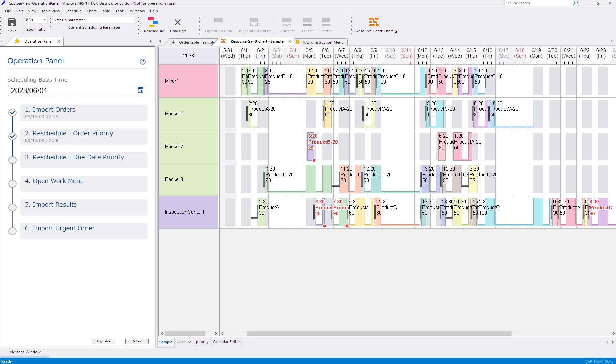Select the Lateness bottom tab
The image size is (616, 364).
coord(184,342)
